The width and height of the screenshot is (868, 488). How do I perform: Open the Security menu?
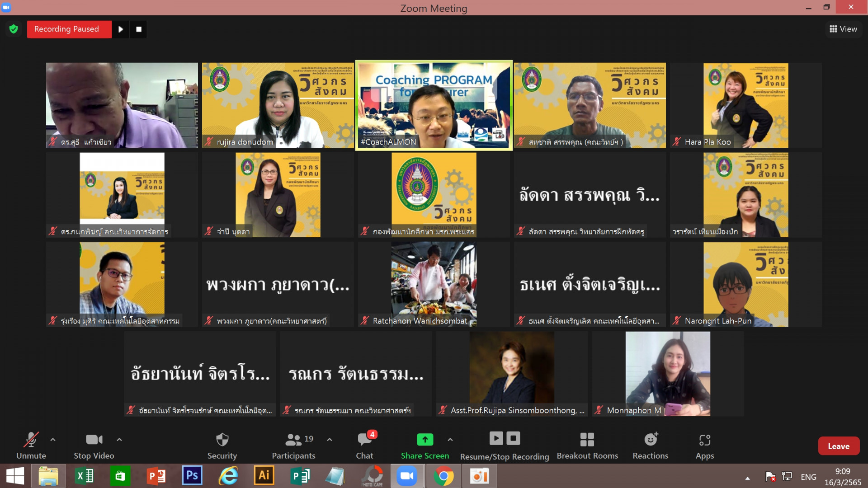click(x=222, y=446)
